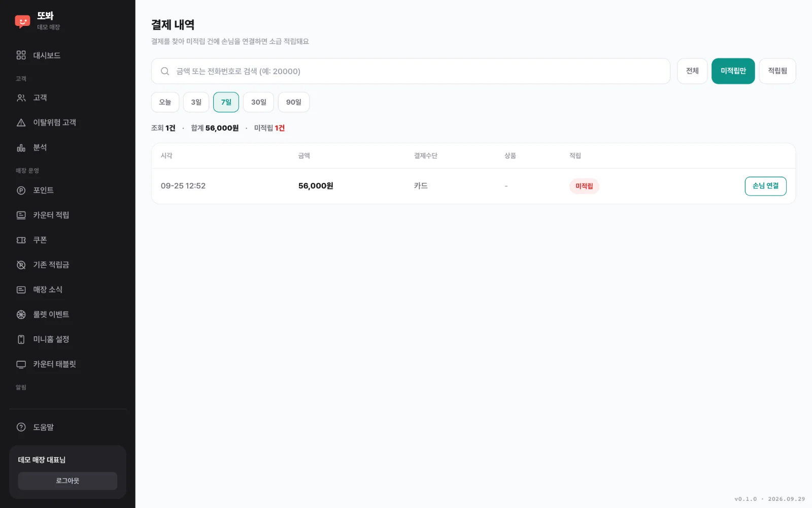This screenshot has height=508, width=812.
Task: Click the search magnifier icon
Action: (165, 71)
